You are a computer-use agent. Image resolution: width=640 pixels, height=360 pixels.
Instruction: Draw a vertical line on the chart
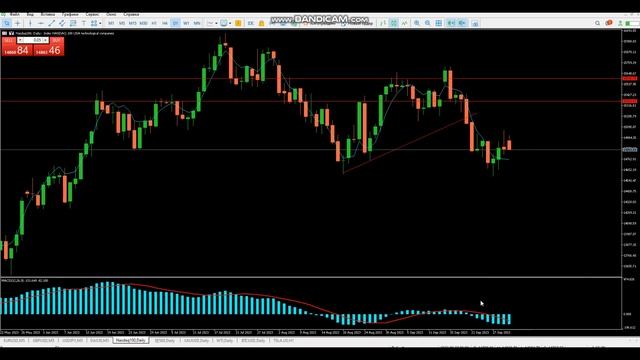pyautogui.click(x=30, y=23)
